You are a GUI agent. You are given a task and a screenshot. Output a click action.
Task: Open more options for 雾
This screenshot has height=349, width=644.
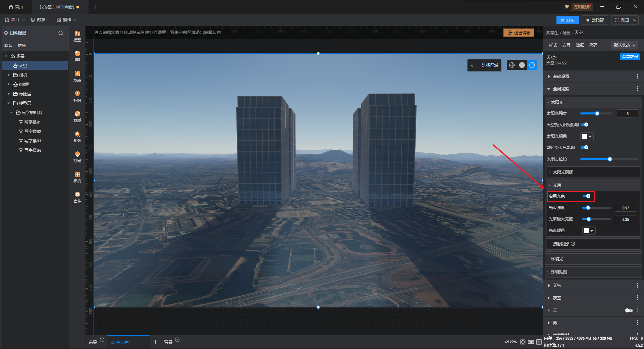point(637,322)
